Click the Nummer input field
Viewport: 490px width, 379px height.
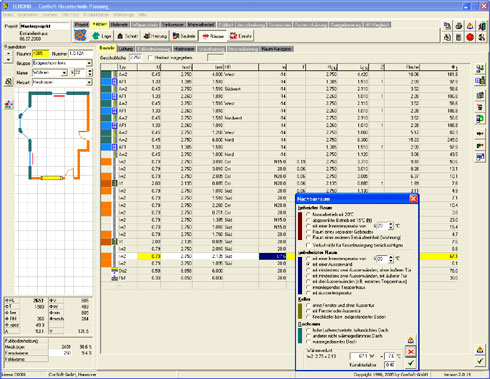pyautogui.click(x=81, y=53)
